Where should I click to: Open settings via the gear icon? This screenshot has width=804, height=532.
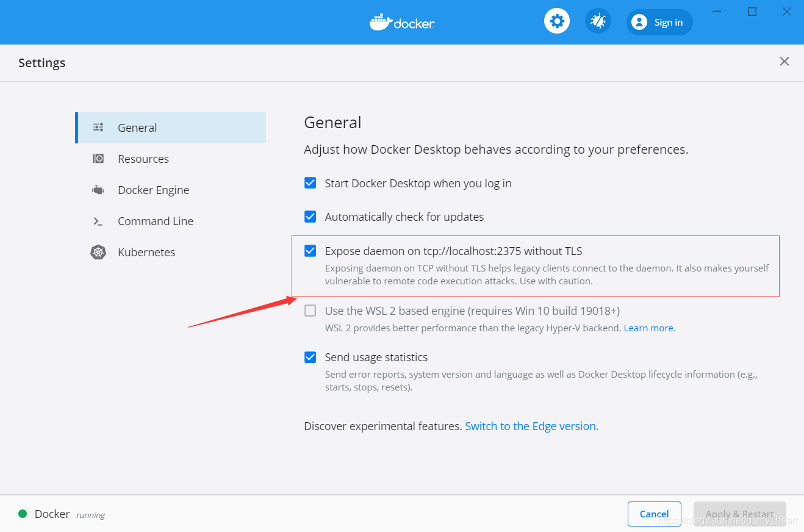pyautogui.click(x=556, y=21)
